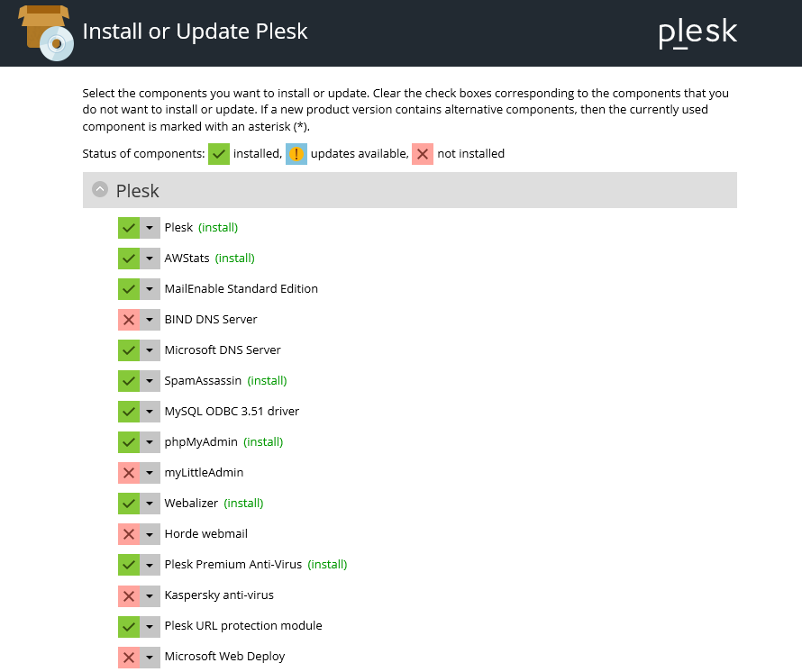Screen dimensions: 802x672
Task: Open the dropdown arrow next to phpMyAdmin
Action: 150,442
